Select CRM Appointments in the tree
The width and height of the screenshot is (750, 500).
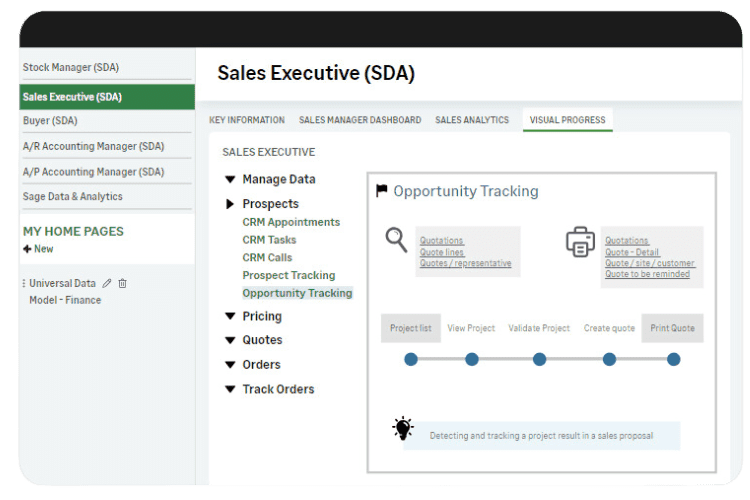[x=291, y=222]
